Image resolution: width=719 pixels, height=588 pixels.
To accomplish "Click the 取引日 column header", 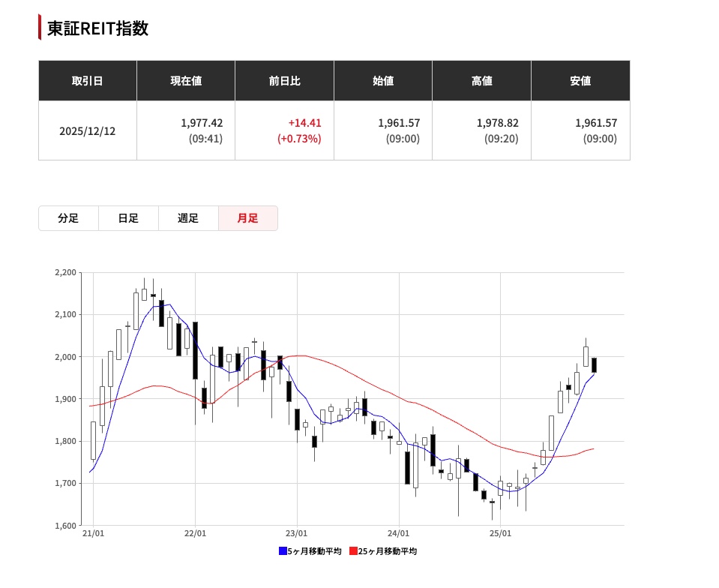I will click(88, 81).
